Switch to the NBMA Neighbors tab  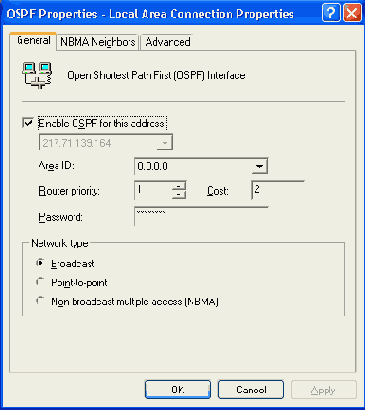(98, 42)
